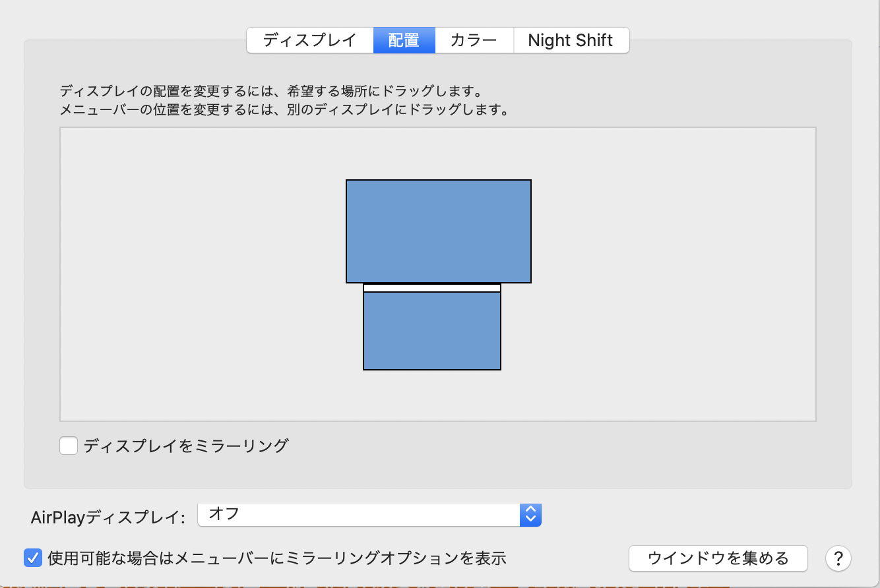Screen dimensions: 880x588
Task: Select the 配置 tab
Action: click(x=404, y=40)
